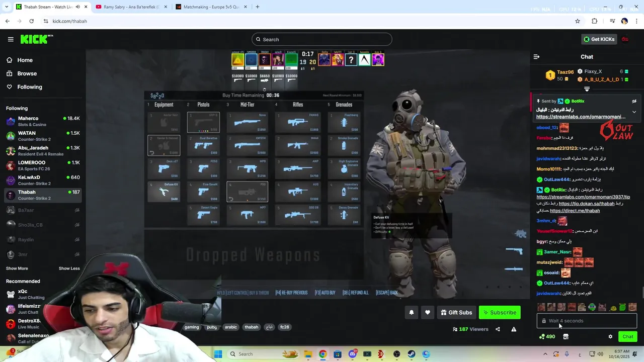644x362 pixels.
Task: Click the gaming tag
Action: click(x=192, y=327)
